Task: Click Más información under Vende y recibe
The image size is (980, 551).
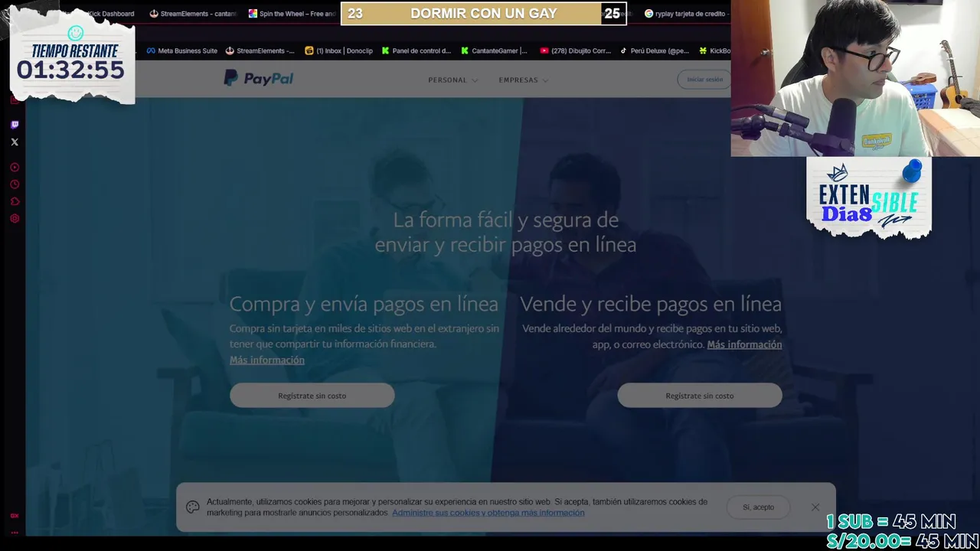Action: pos(744,344)
